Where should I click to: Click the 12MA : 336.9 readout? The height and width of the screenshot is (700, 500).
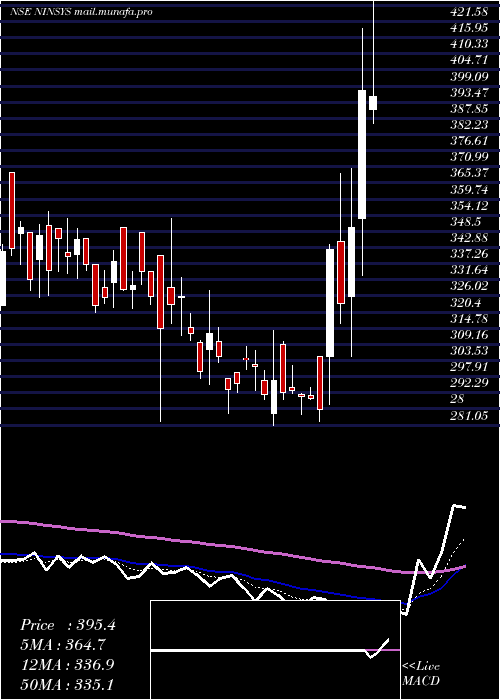point(67,665)
